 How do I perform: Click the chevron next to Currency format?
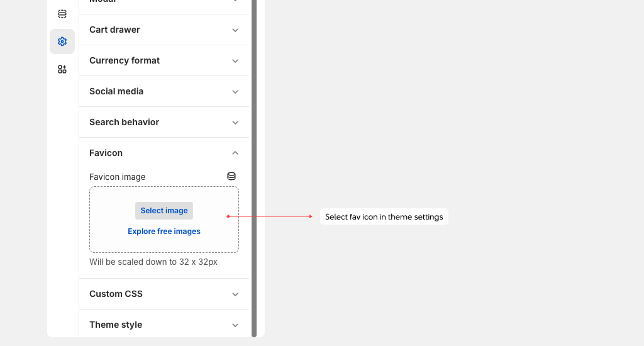[235, 61]
